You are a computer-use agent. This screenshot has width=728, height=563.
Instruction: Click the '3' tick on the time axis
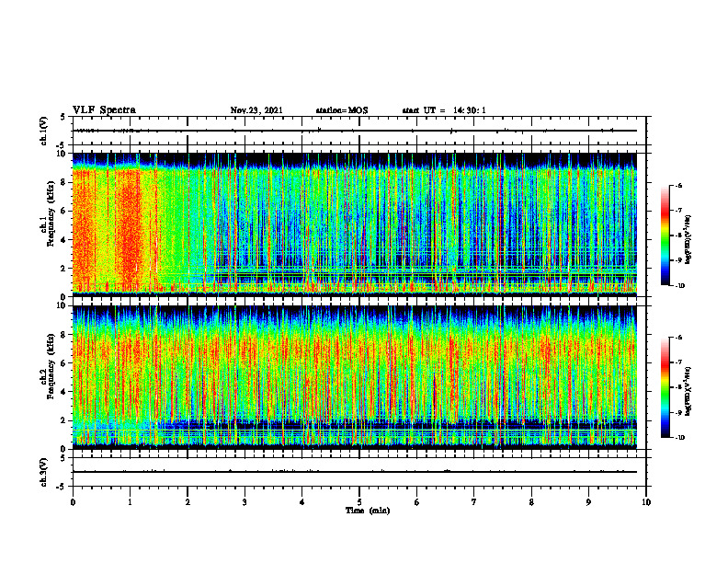[x=245, y=502]
